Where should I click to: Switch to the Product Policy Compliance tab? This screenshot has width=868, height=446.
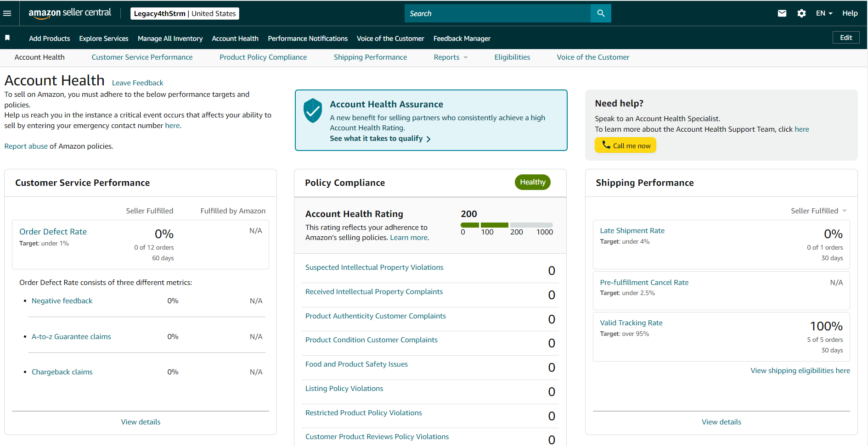[263, 57]
